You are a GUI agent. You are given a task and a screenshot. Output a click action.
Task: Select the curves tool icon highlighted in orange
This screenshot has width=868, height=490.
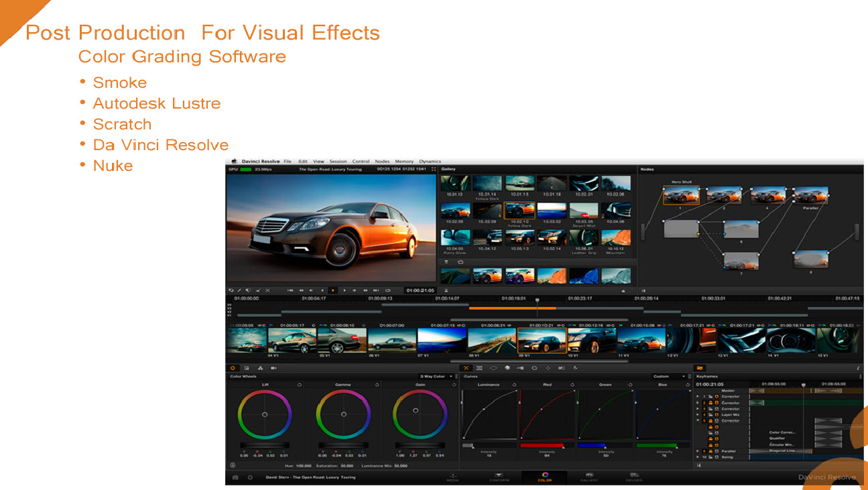pyautogui.click(x=466, y=368)
